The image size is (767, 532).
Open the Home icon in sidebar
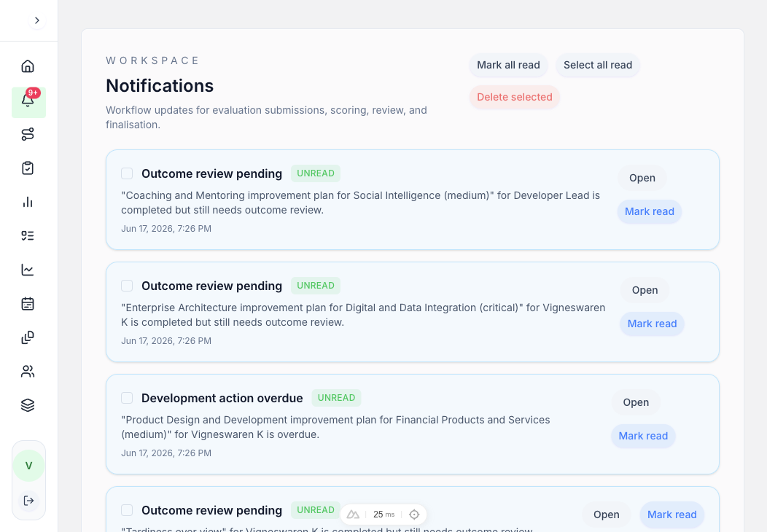click(28, 66)
